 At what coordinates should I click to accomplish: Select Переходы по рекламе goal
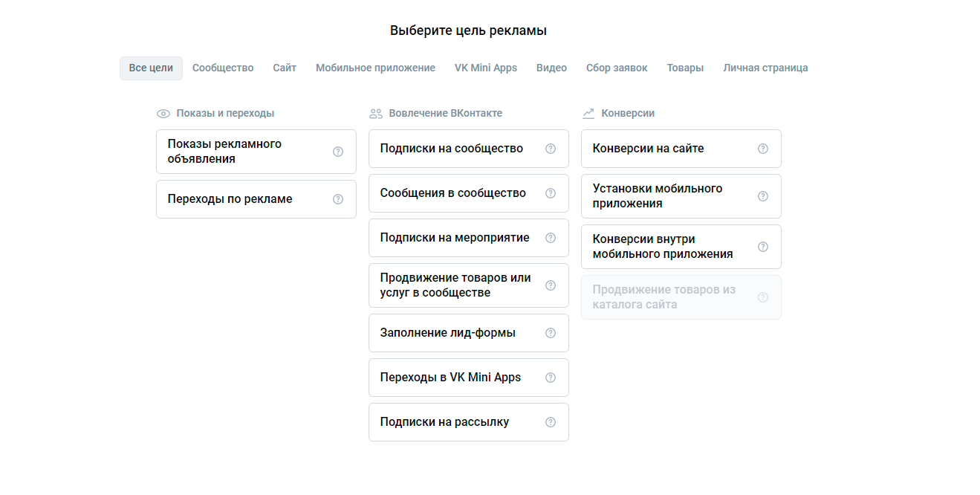[x=238, y=199]
